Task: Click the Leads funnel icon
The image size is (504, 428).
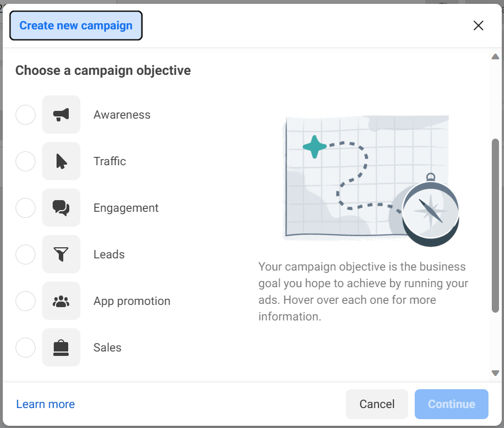Action: pyautogui.click(x=61, y=254)
